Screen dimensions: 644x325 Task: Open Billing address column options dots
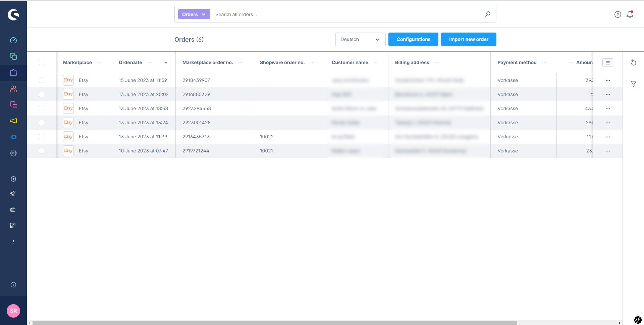[x=437, y=63]
